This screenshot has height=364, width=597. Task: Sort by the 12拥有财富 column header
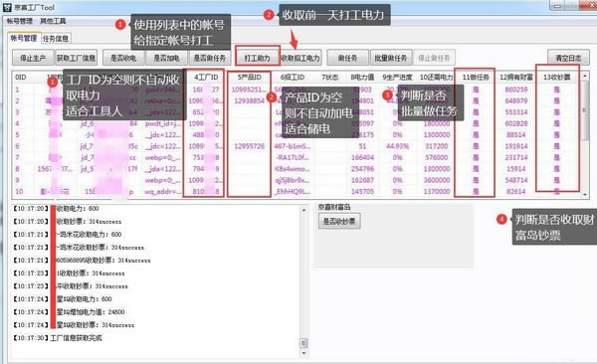click(516, 78)
